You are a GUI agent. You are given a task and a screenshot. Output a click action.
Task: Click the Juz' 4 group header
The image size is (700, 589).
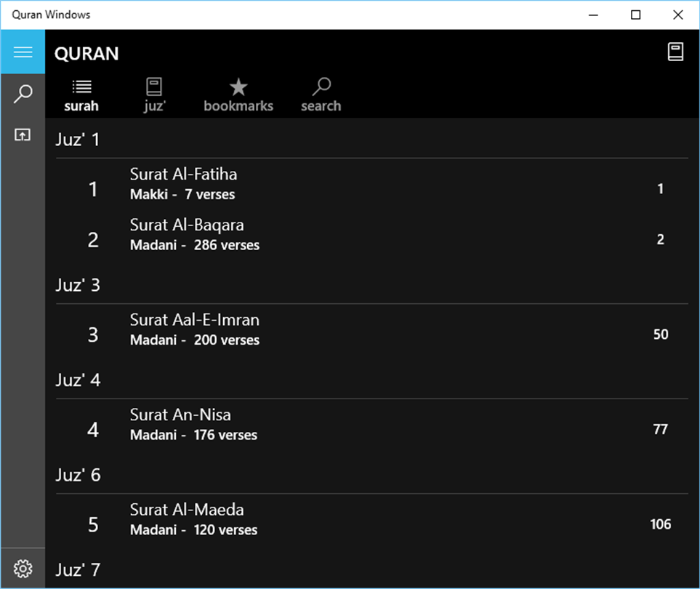[x=78, y=380]
